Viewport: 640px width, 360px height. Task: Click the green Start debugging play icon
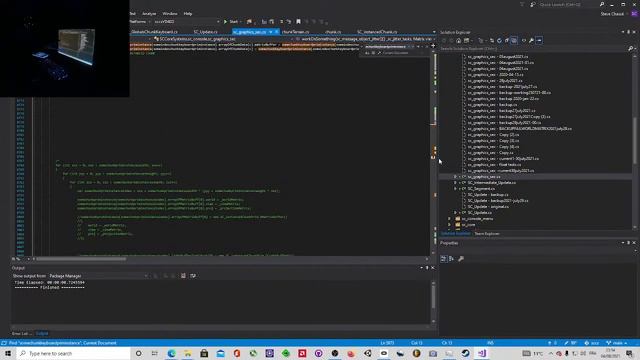pyautogui.click(x=225, y=22)
